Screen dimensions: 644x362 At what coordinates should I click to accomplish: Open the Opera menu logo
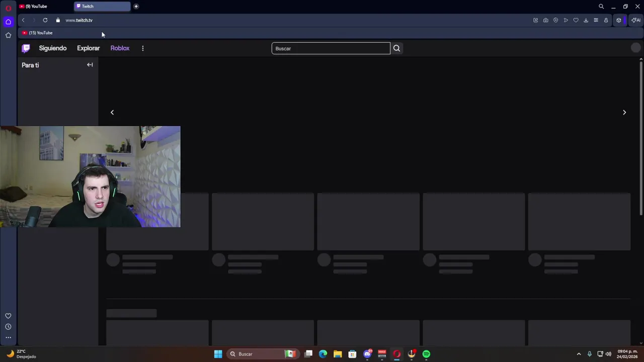tap(8, 8)
